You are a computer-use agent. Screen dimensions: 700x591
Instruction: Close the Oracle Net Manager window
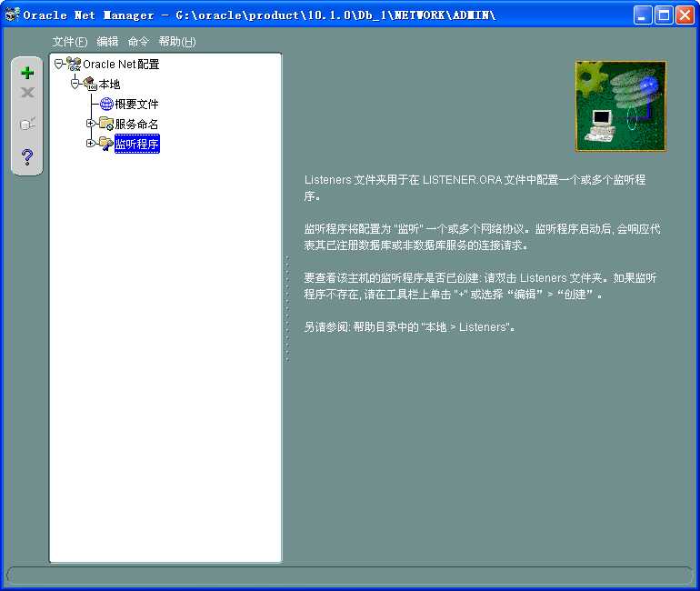685,15
